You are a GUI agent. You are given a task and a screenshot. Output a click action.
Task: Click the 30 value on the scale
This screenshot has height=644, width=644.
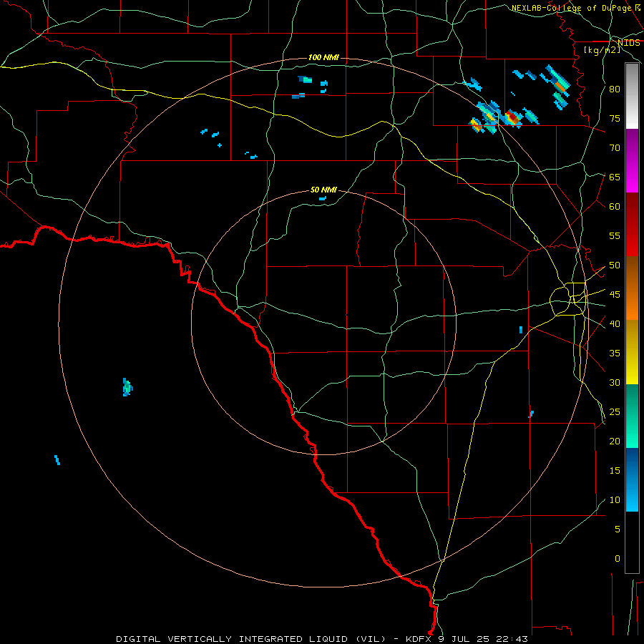click(x=615, y=383)
